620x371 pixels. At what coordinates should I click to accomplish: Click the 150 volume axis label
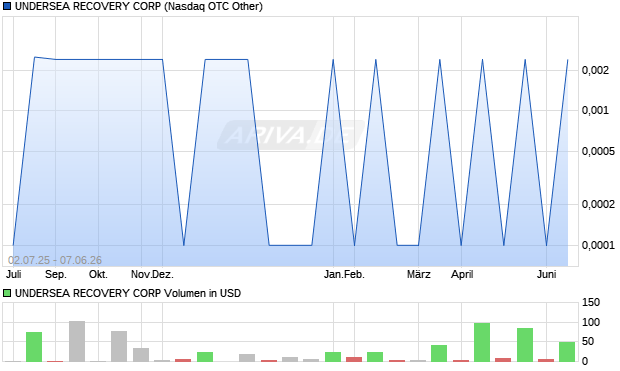pos(591,303)
